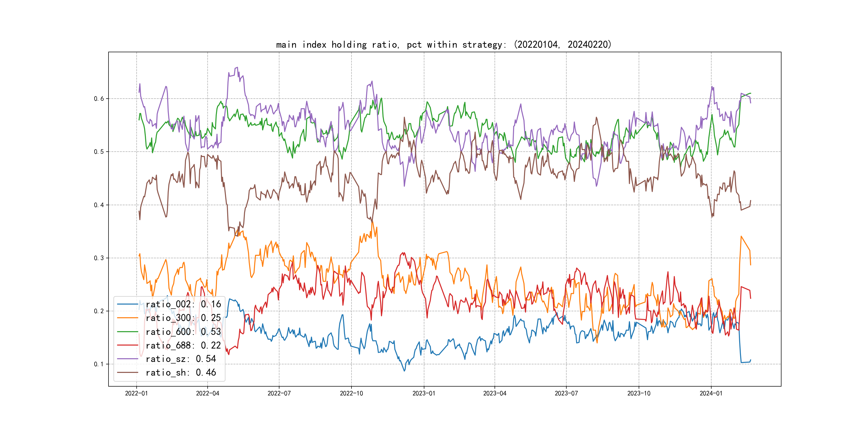This screenshot has height=434, width=868.
Task: Click the green line swatch in legend
Action: coord(128,332)
